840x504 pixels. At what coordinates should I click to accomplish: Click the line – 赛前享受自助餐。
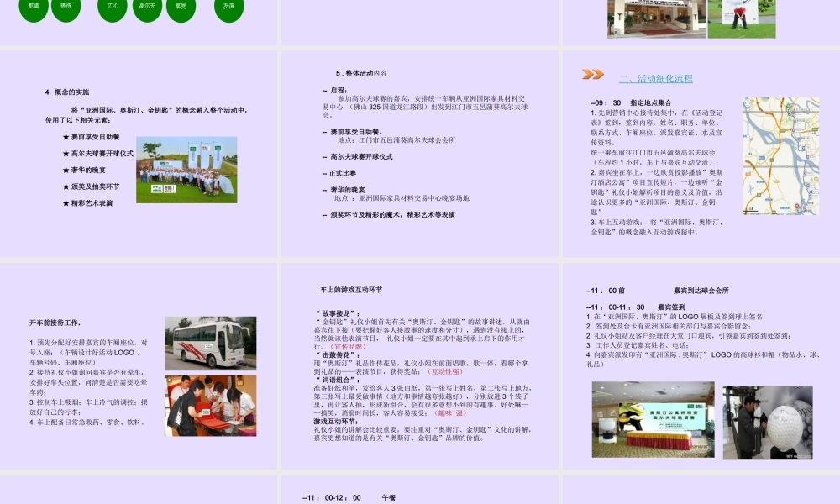pyautogui.click(x=353, y=132)
